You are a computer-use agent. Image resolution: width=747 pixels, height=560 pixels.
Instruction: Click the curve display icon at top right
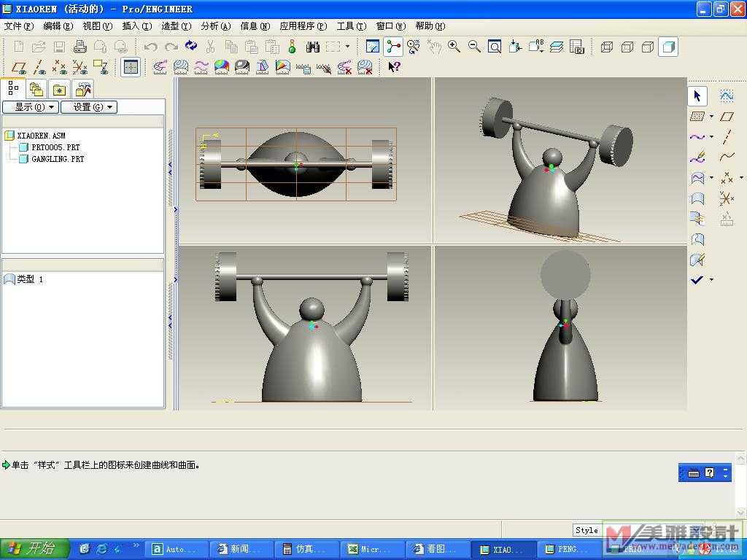727,96
